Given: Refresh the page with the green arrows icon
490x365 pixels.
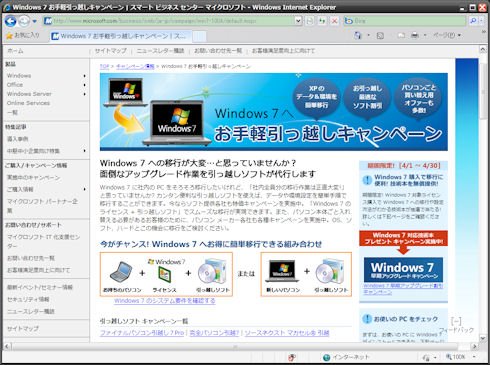Looking at the screenshot, I should [x=322, y=21].
